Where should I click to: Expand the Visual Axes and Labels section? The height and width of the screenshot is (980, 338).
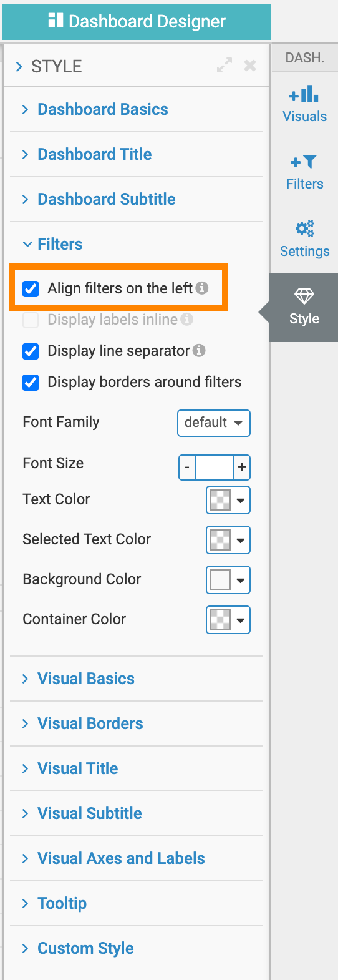121,858
